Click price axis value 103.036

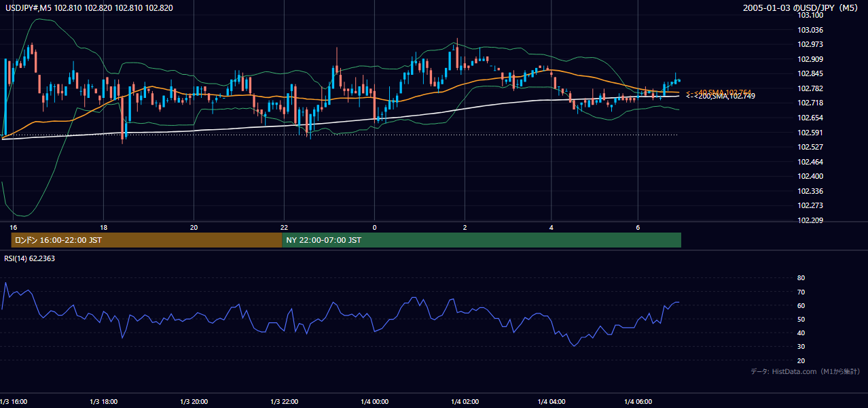pyautogui.click(x=810, y=30)
